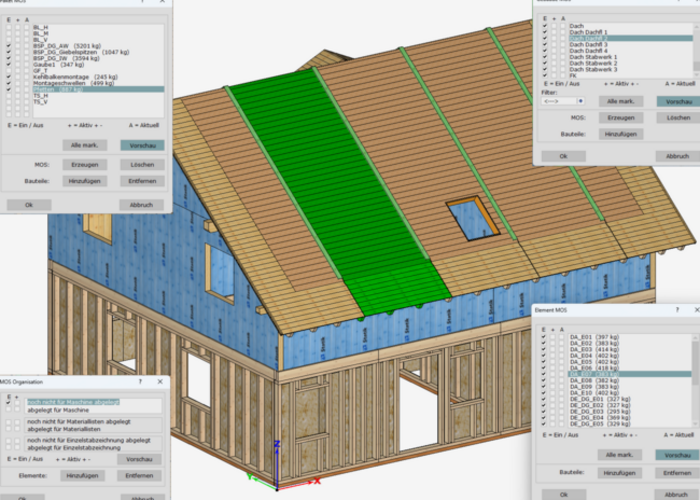
Task: Click Ok in the Element MOS dialog
Action: pos(564,495)
